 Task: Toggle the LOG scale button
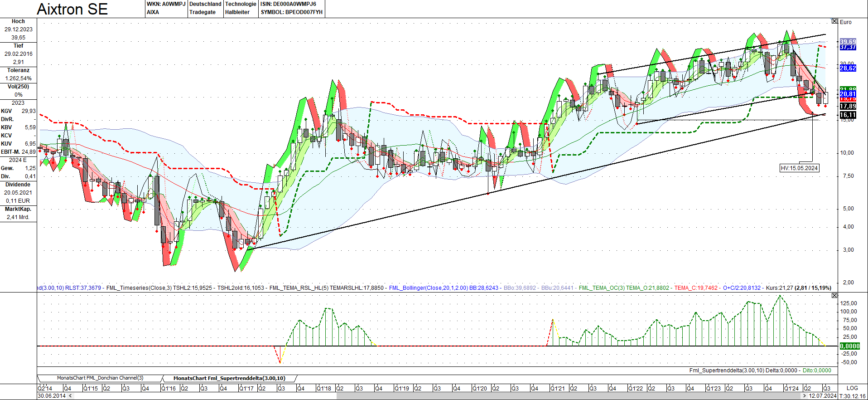click(852, 388)
